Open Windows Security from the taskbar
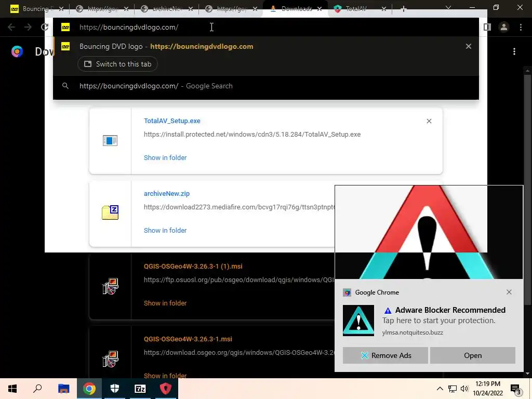 click(115, 389)
